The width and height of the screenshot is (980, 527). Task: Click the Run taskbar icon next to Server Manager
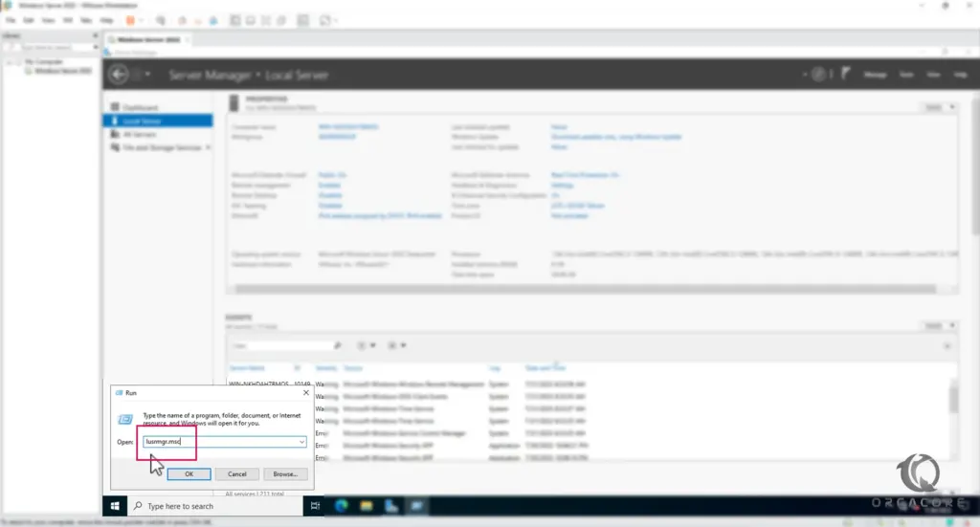click(x=416, y=506)
